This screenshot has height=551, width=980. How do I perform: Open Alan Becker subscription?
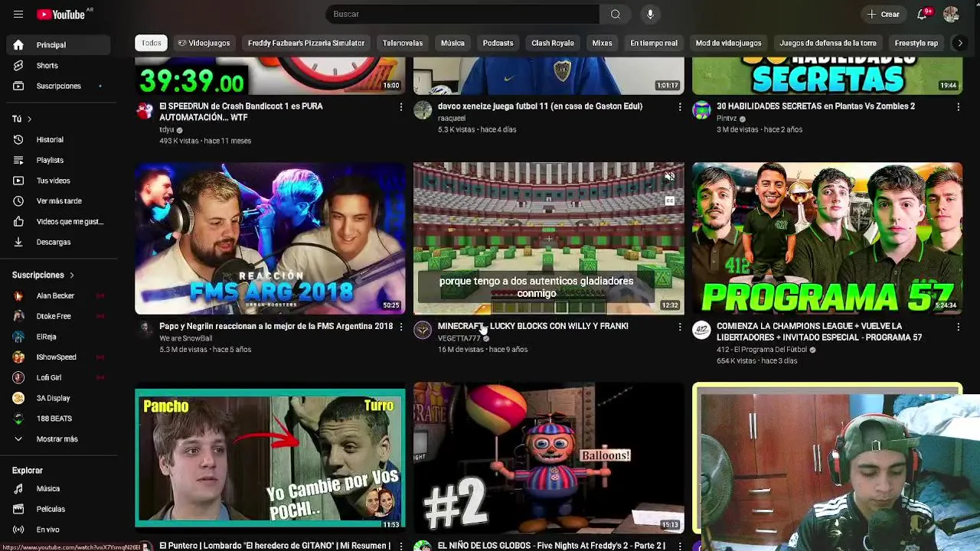[x=58, y=295]
